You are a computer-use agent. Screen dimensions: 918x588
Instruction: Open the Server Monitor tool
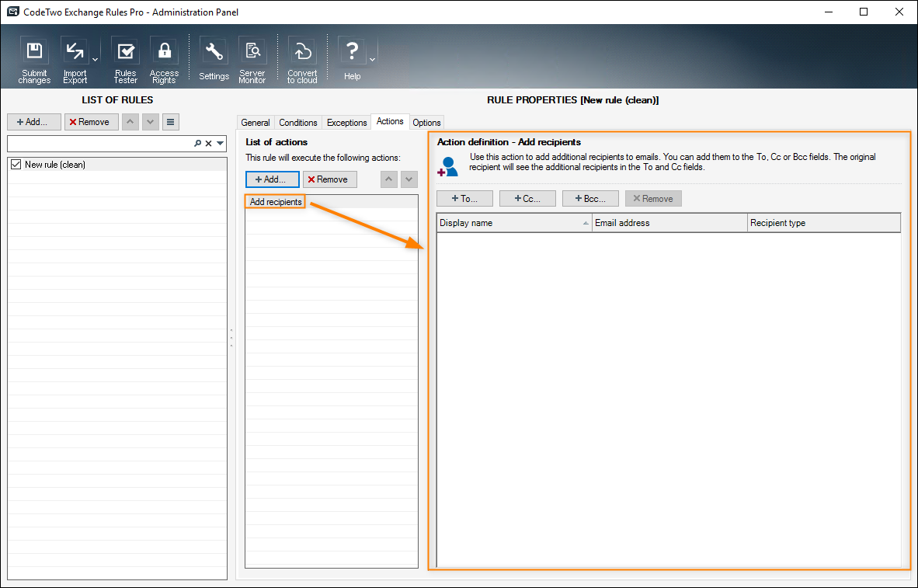pyautogui.click(x=252, y=59)
